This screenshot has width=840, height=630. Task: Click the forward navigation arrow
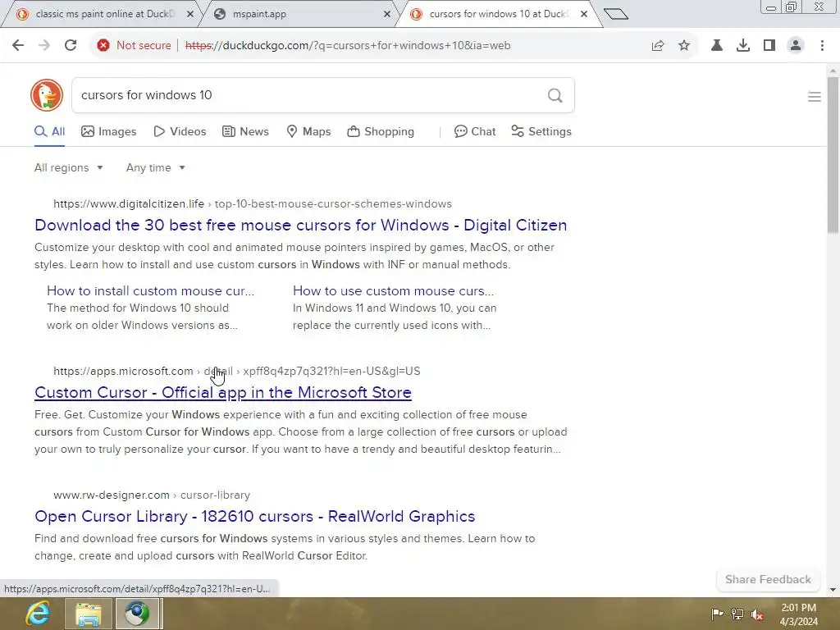44,46
